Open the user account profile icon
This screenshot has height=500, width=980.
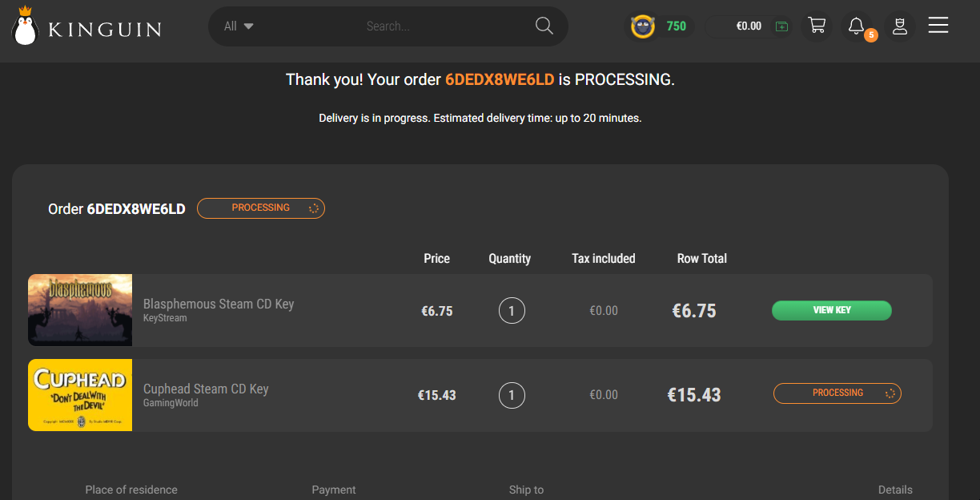point(900,26)
